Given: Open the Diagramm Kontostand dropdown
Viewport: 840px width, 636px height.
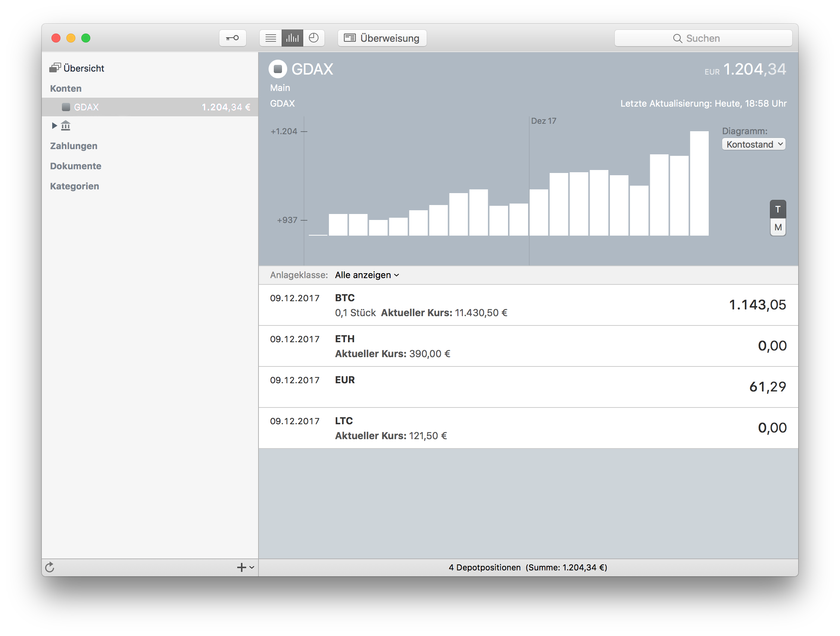Looking at the screenshot, I should point(754,144).
